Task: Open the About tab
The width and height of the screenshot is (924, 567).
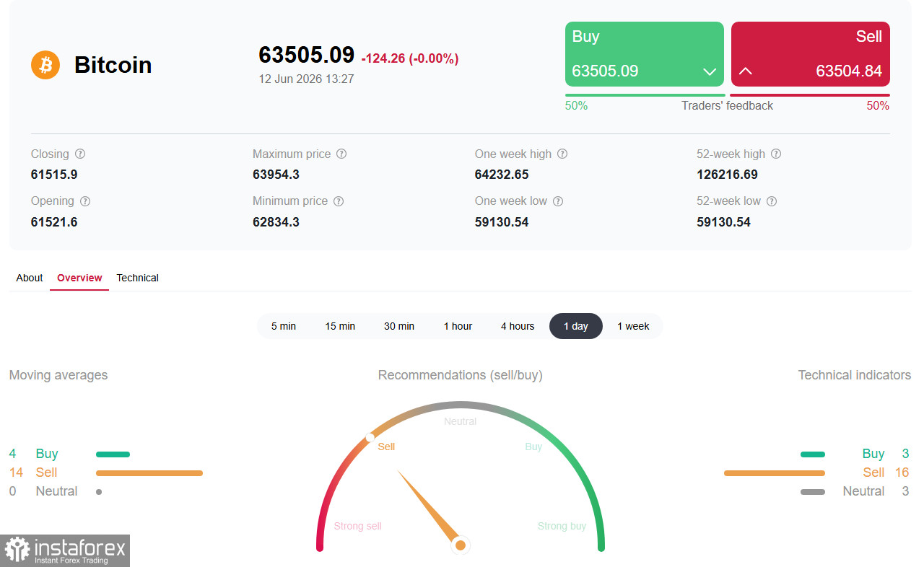Action: pyautogui.click(x=30, y=278)
